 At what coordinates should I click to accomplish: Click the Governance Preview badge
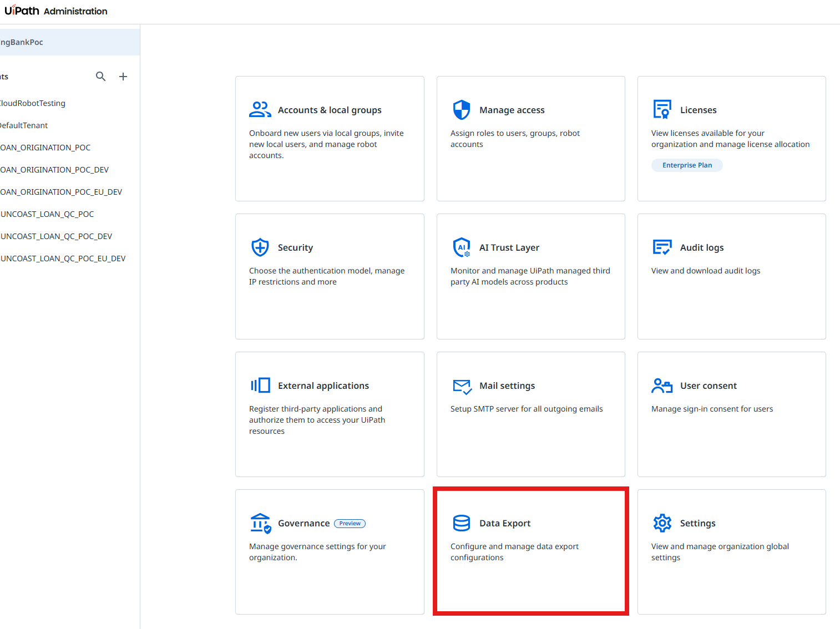pyautogui.click(x=350, y=524)
